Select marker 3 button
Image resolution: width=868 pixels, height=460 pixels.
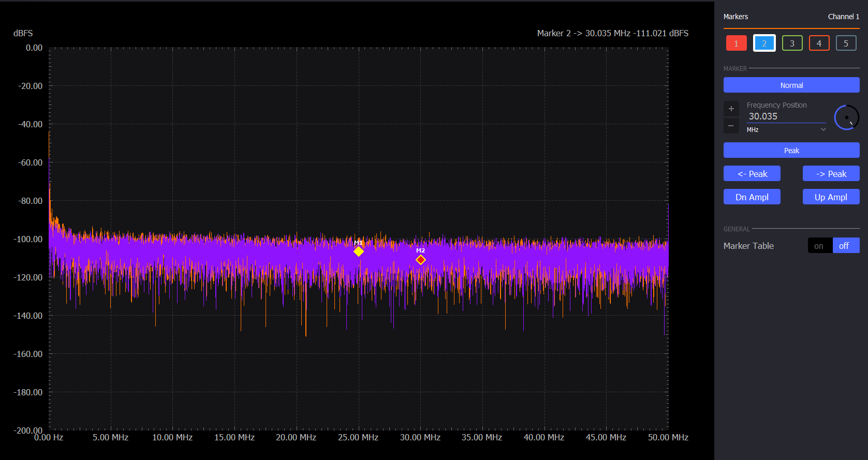tap(792, 43)
